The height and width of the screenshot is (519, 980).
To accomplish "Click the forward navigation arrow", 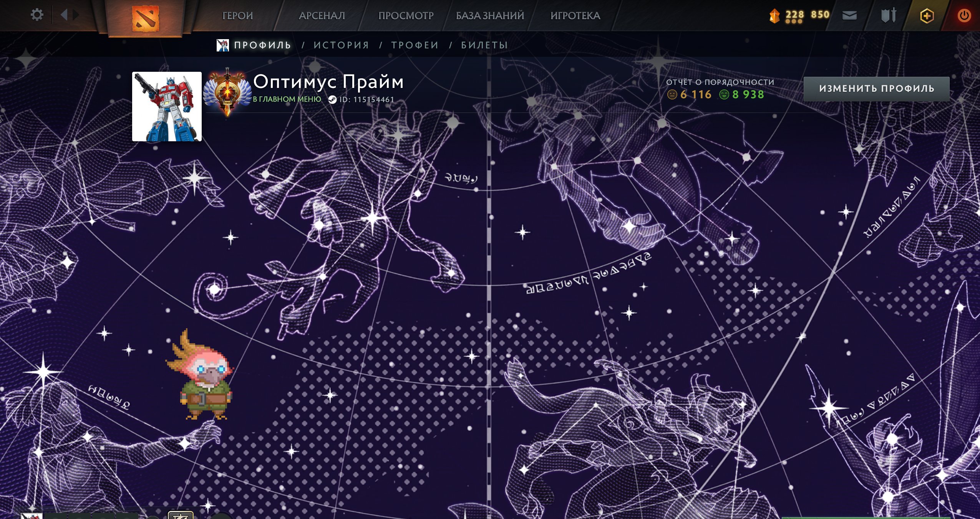I will pyautogui.click(x=75, y=15).
